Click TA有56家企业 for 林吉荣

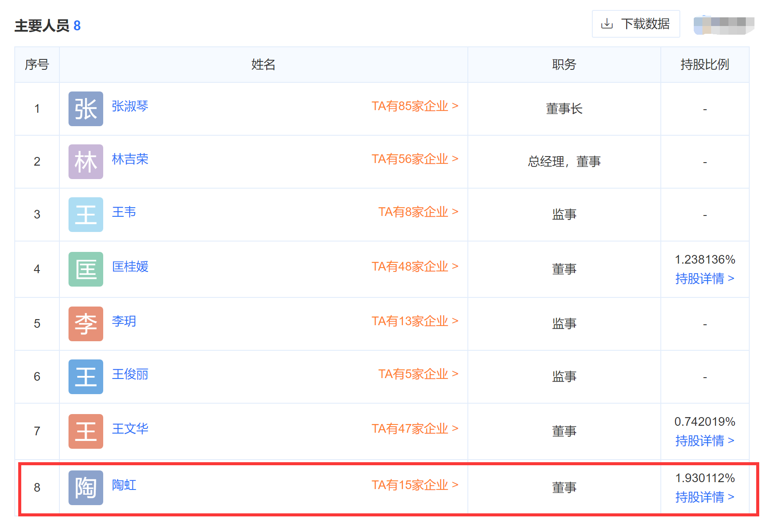coord(415,159)
